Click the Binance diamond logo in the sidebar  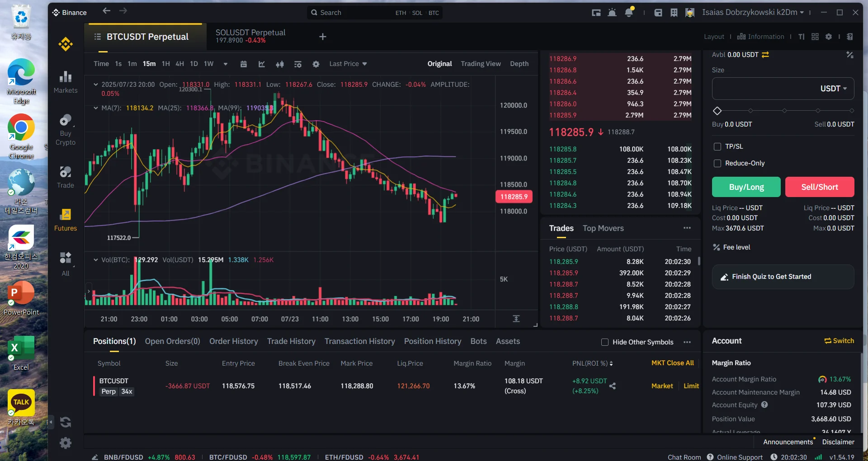click(66, 44)
